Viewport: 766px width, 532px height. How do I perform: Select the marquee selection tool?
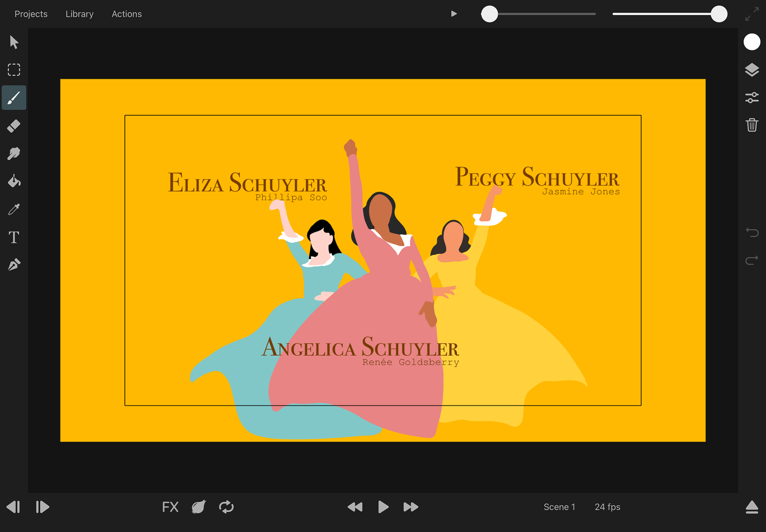[x=14, y=70]
